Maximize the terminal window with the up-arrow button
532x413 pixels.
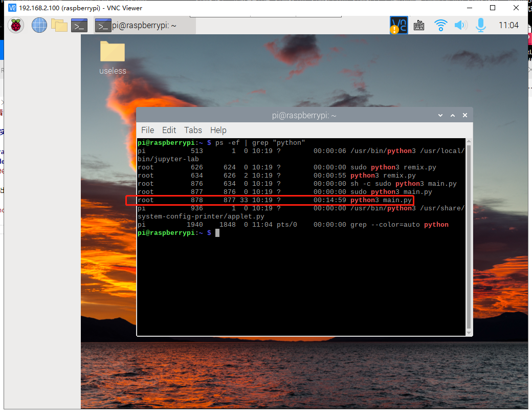(x=452, y=116)
